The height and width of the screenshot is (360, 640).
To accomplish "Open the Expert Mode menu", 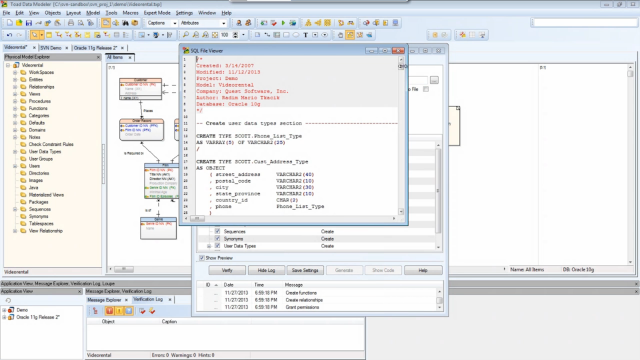I will pos(157,13).
